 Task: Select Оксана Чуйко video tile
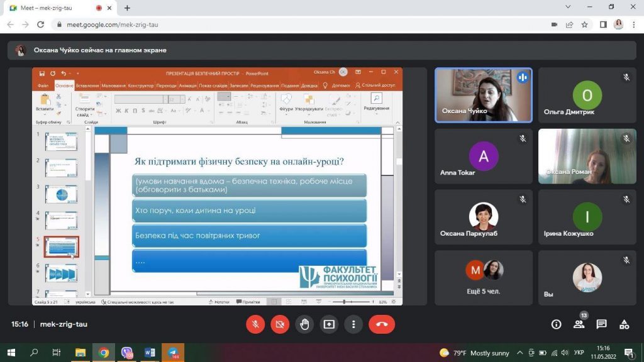tap(483, 94)
